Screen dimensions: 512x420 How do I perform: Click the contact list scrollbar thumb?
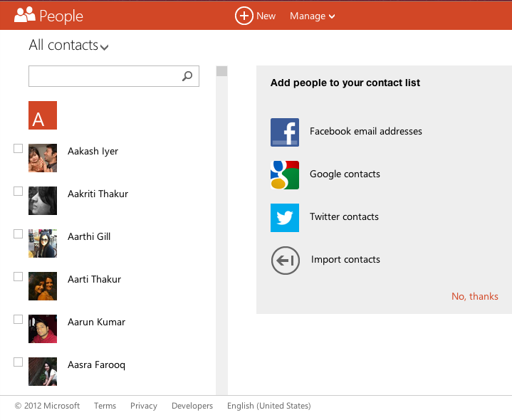point(221,71)
